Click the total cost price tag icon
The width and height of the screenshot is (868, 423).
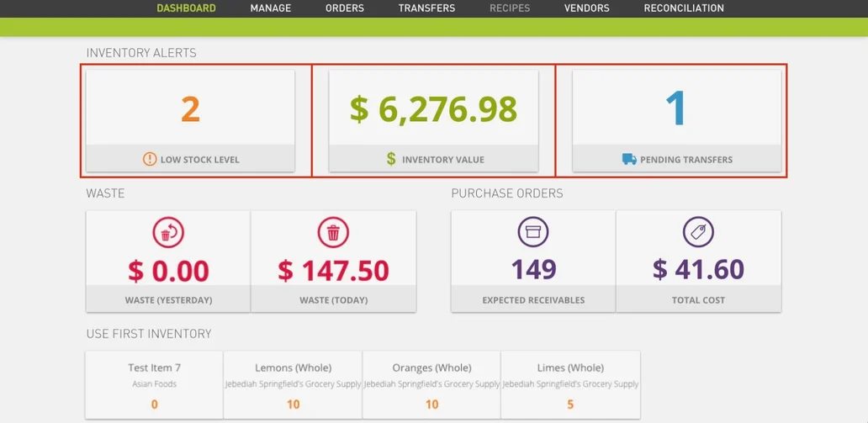pyautogui.click(x=698, y=232)
